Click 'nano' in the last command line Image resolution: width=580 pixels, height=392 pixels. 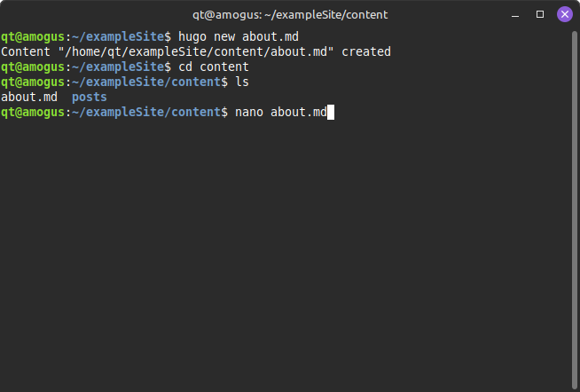[x=250, y=112]
